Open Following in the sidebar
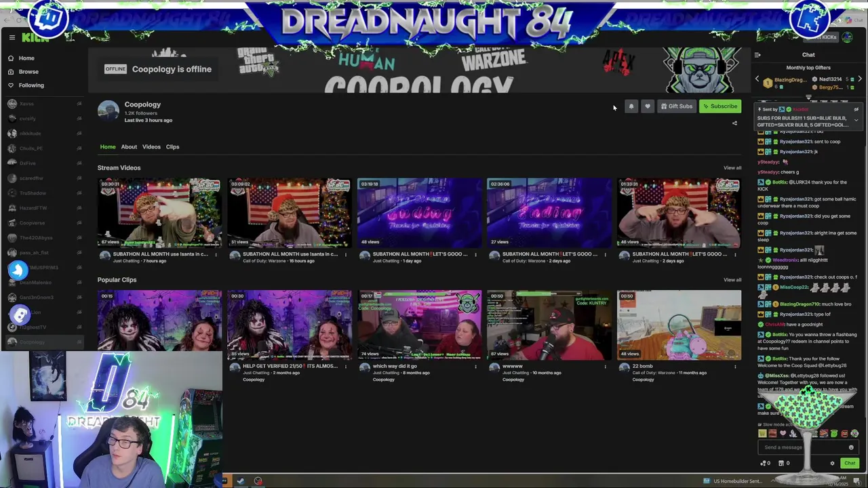Screen dimensions: 868x488 [31, 85]
